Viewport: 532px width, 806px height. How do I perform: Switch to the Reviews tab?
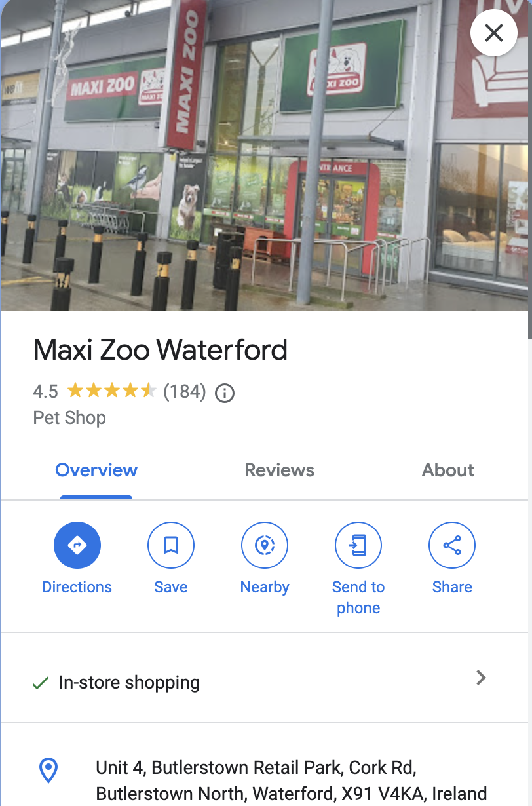pyautogui.click(x=280, y=470)
